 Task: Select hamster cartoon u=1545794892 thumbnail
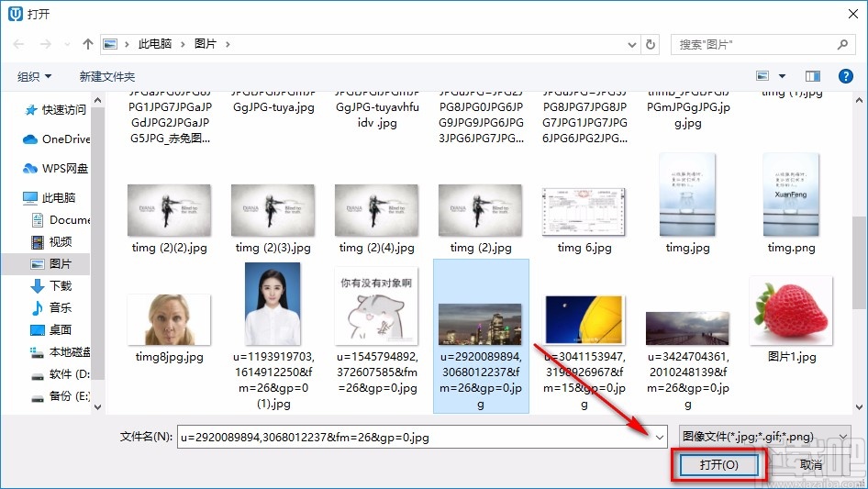tap(376, 306)
